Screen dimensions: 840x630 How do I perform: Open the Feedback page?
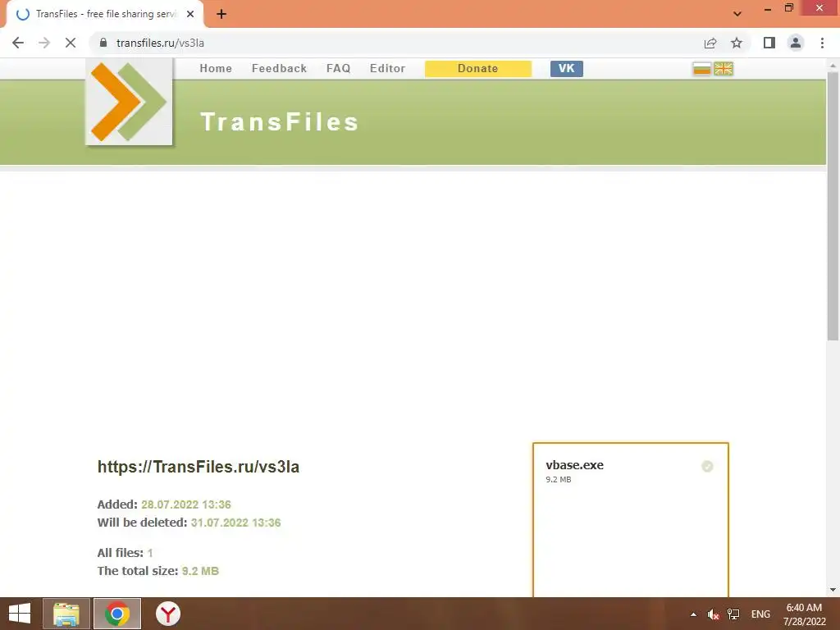tap(279, 69)
